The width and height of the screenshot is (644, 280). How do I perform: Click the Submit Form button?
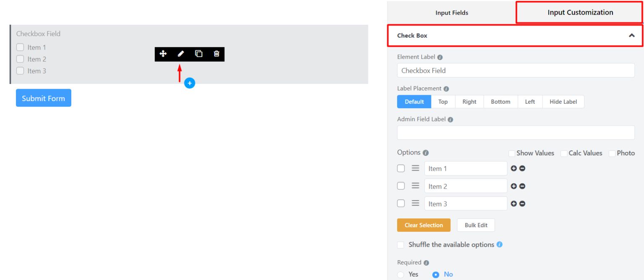click(x=43, y=98)
